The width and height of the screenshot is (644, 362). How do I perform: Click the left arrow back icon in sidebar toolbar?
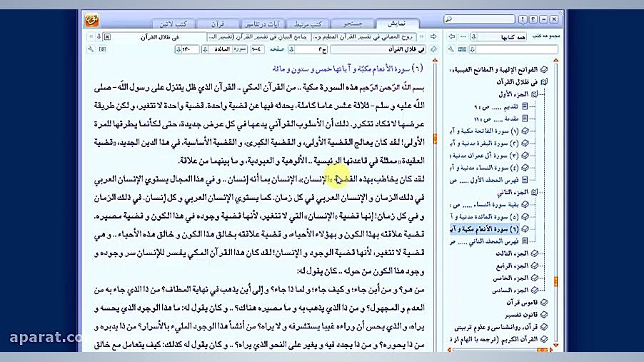point(452,36)
